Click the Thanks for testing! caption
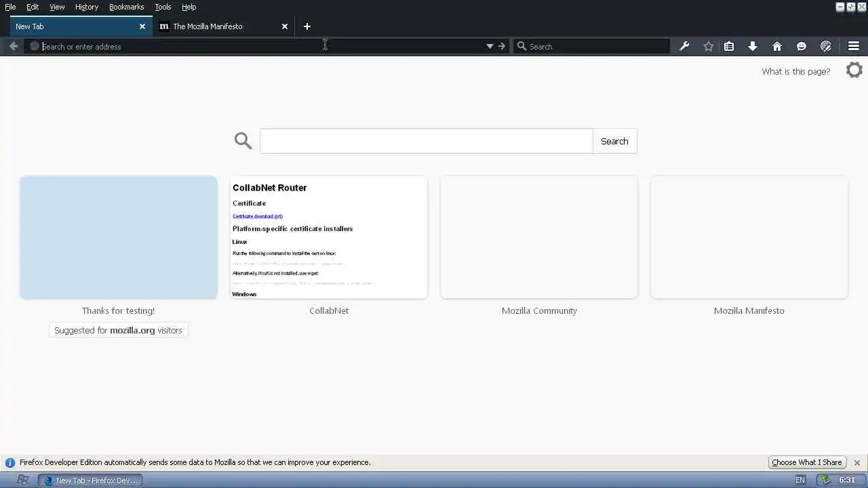 point(119,310)
